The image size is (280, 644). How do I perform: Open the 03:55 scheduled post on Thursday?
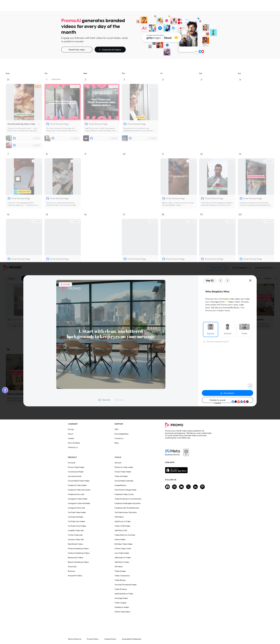(x=140, y=138)
